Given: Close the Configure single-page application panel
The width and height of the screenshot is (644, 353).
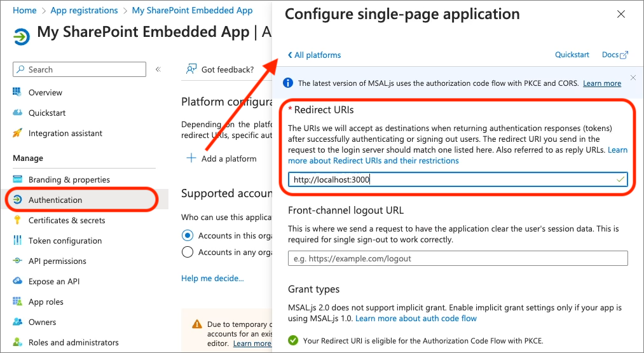Looking at the screenshot, I should [621, 15].
